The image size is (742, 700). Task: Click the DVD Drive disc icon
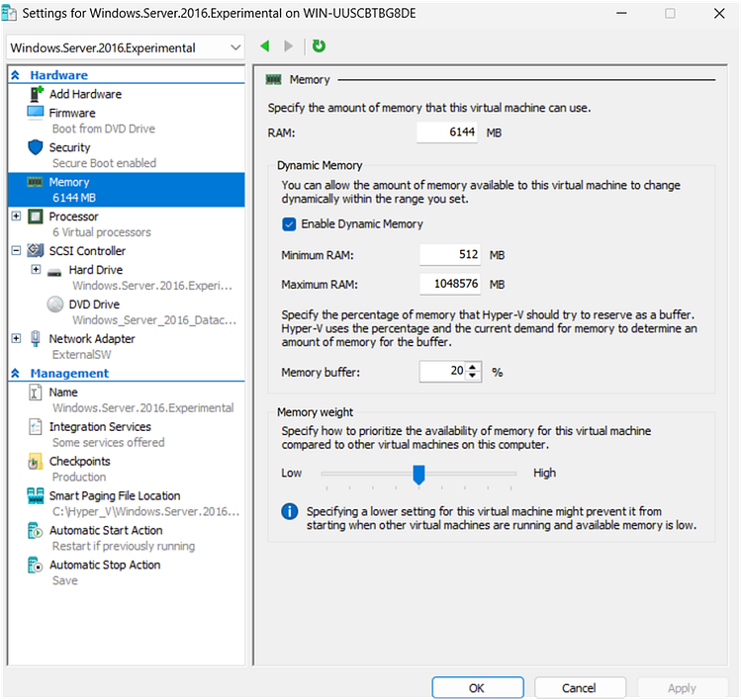point(55,305)
